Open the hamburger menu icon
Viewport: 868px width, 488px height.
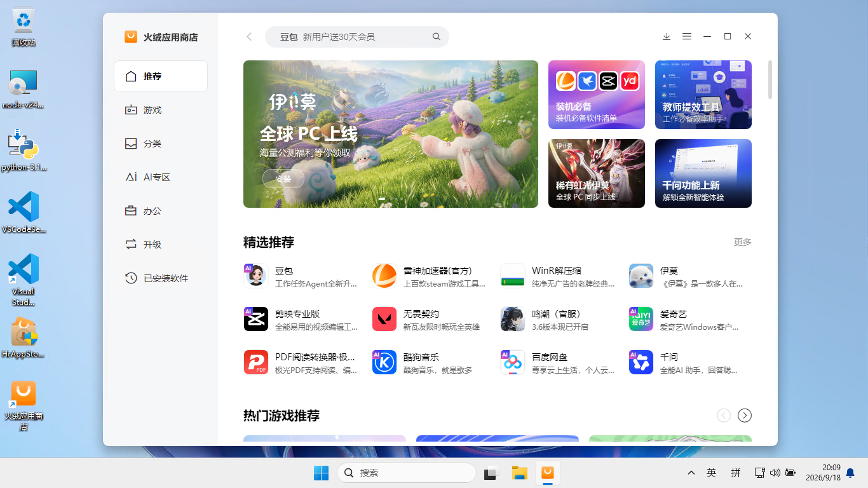pyautogui.click(x=687, y=37)
